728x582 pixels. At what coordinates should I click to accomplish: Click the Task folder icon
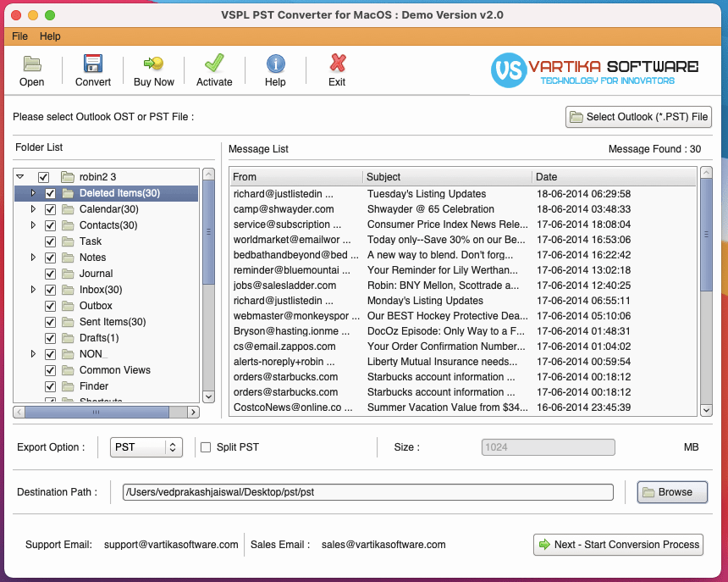pos(69,241)
